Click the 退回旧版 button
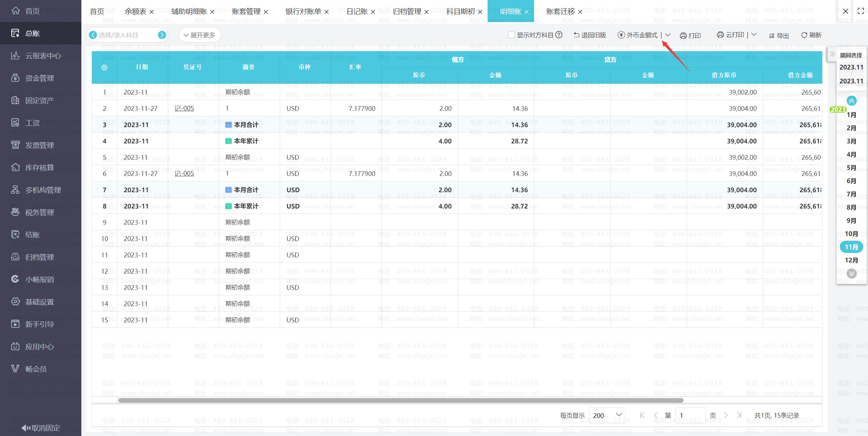868x436 pixels. pyautogui.click(x=590, y=35)
